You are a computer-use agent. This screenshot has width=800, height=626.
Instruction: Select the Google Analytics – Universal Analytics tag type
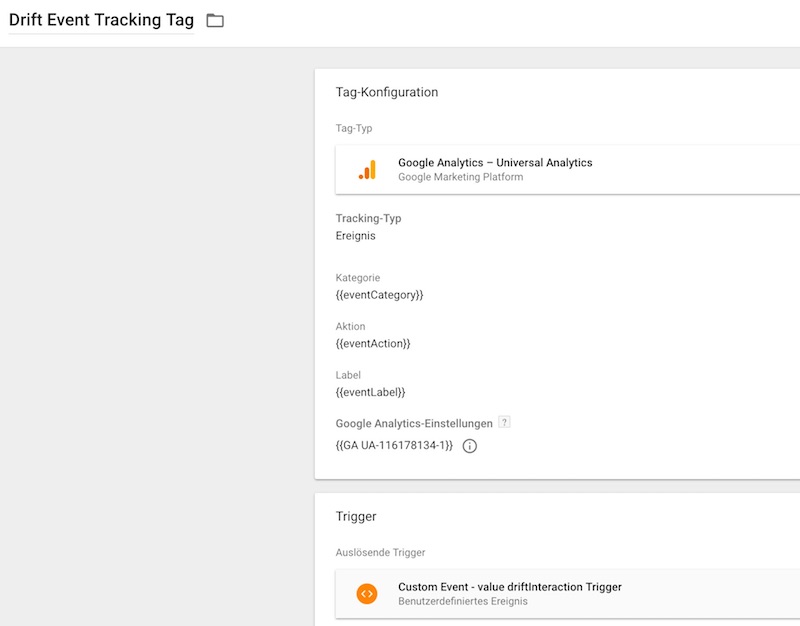click(495, 163)
